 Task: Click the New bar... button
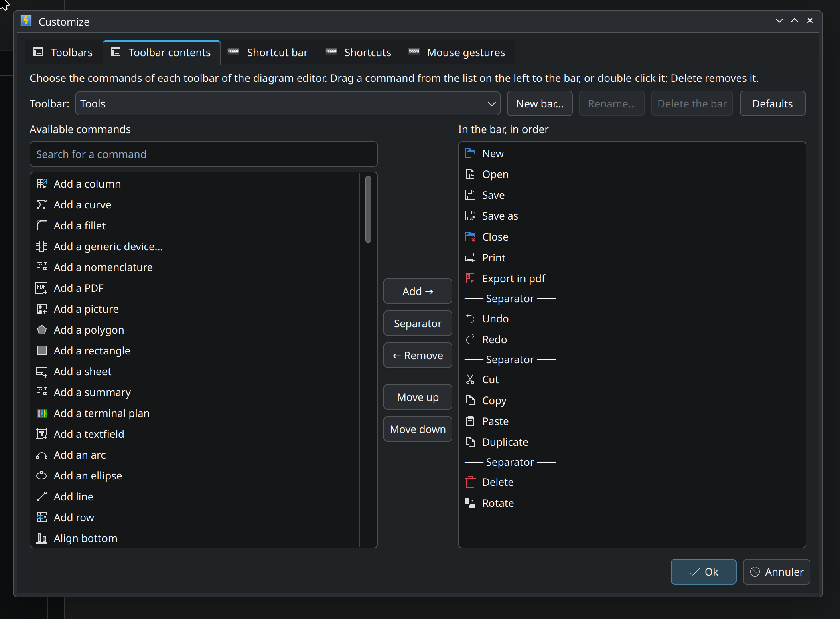tap(540, 104)
